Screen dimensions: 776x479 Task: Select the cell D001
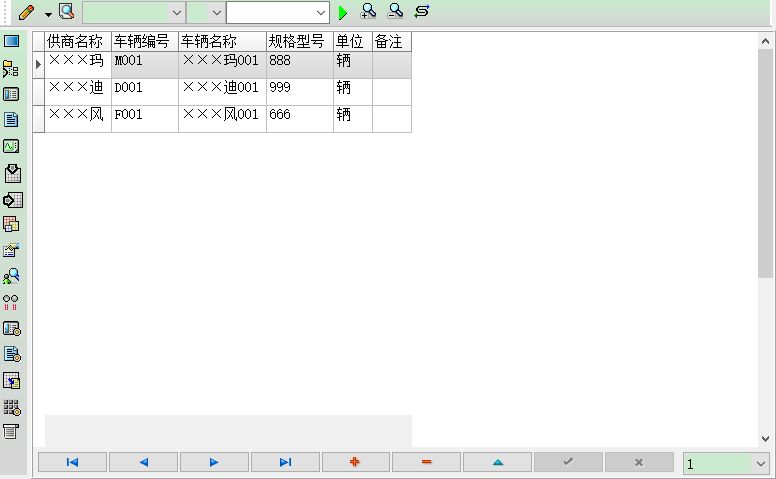coord(145,92)
